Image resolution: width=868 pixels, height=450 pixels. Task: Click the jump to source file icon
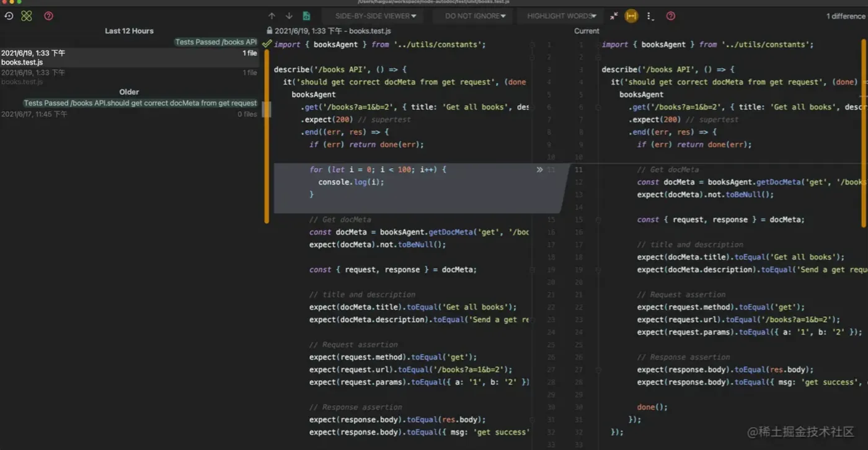(x=306, y=16)
